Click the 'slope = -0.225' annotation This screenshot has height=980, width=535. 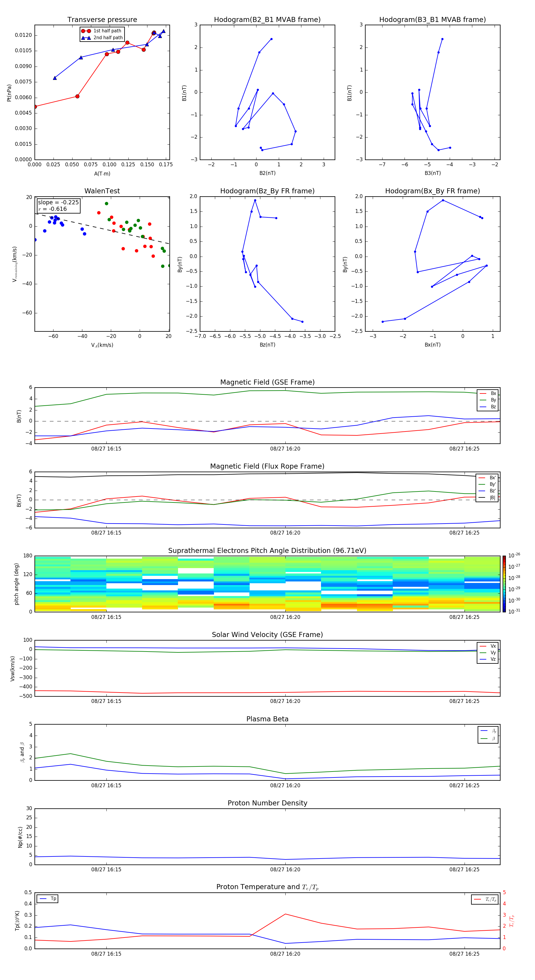58,203
